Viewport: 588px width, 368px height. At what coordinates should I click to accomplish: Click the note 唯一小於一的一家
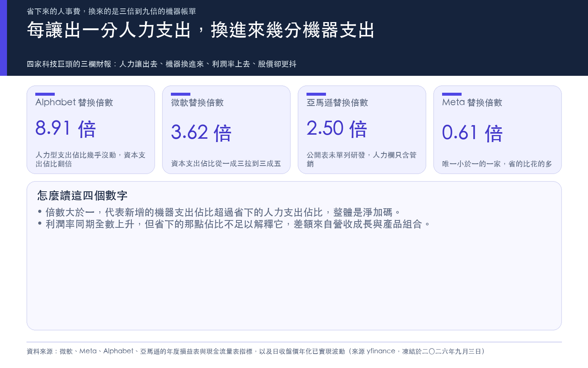[x=497, y=164]
